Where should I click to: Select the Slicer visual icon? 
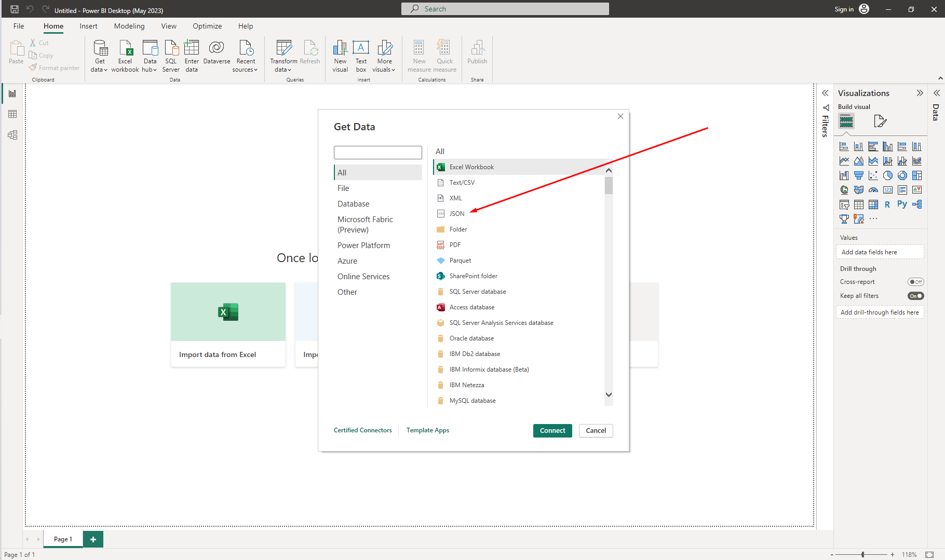[x=844, y=205]
